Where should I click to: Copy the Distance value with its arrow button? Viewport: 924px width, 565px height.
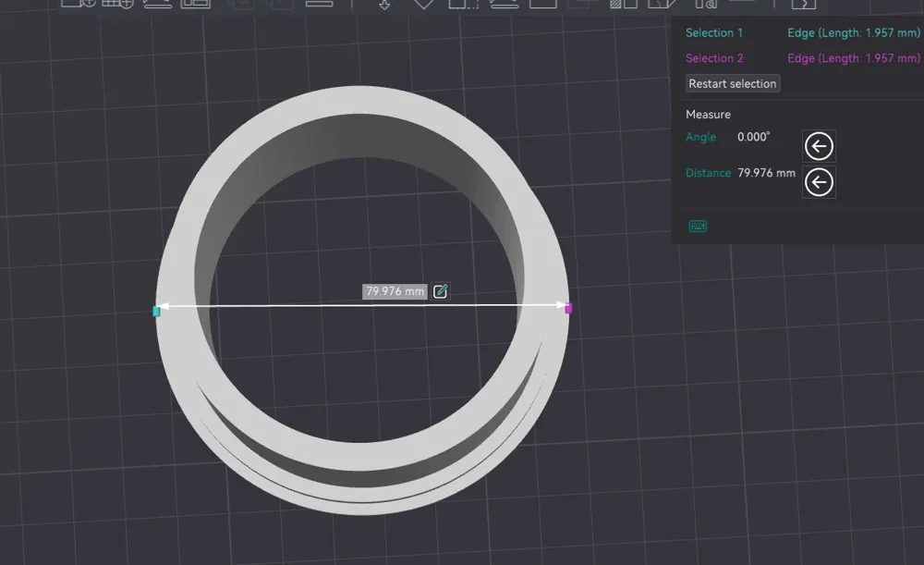pos(819,182)
